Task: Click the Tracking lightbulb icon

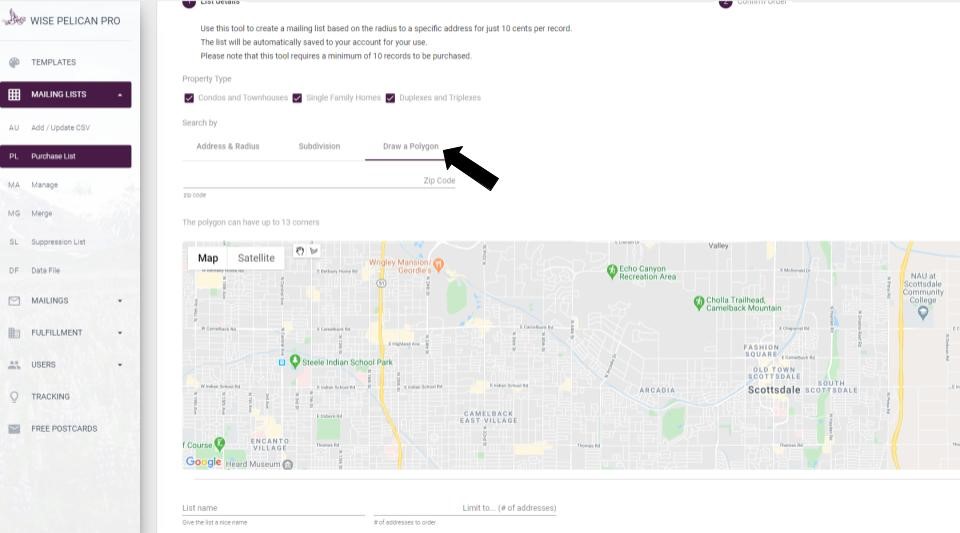Action: click(14, 397)
